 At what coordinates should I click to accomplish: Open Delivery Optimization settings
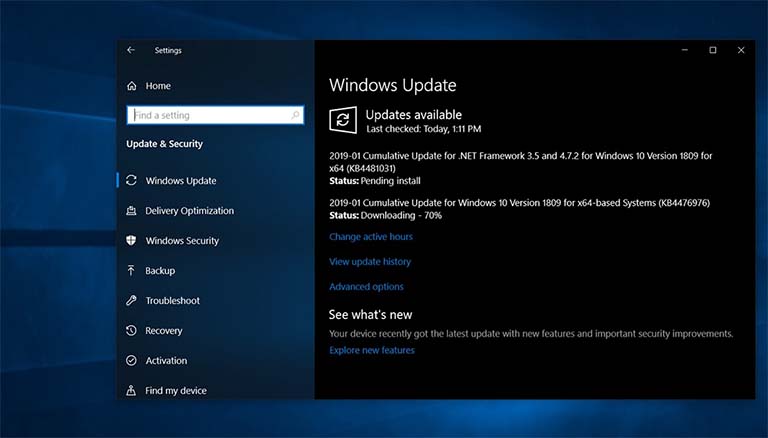pyautogui.click(x=190, y=211)
